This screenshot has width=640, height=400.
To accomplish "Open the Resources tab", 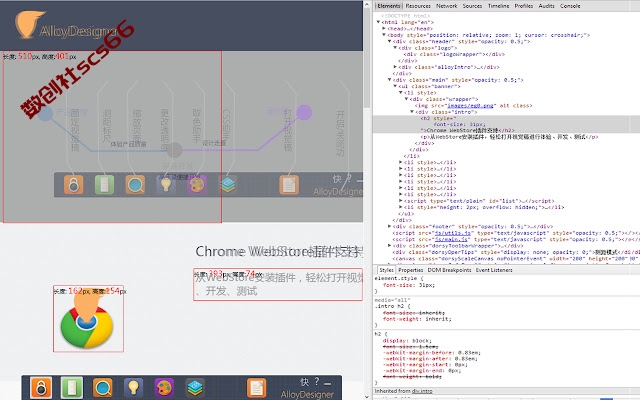I will [x=418, y=6].
